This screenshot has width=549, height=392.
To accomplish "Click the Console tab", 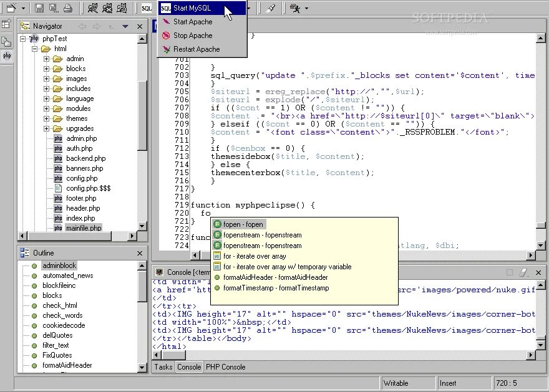I will (x=189, y=367).
